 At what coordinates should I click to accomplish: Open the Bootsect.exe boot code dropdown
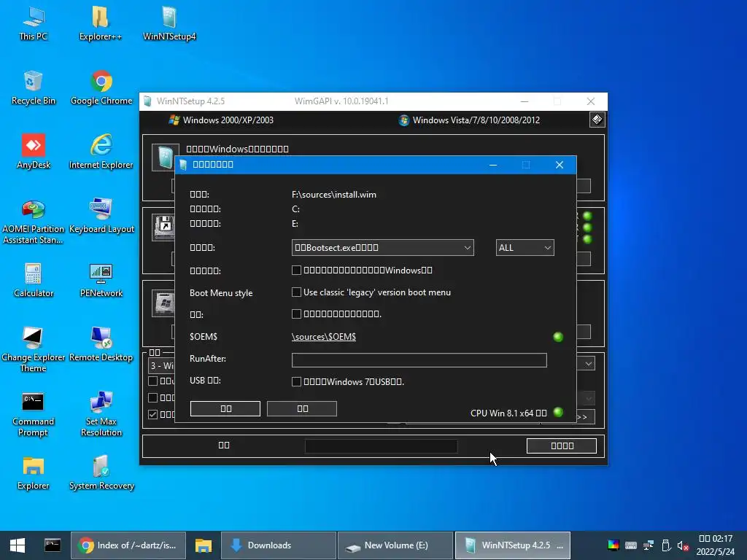pyautogui.click(x=382, y=248)
